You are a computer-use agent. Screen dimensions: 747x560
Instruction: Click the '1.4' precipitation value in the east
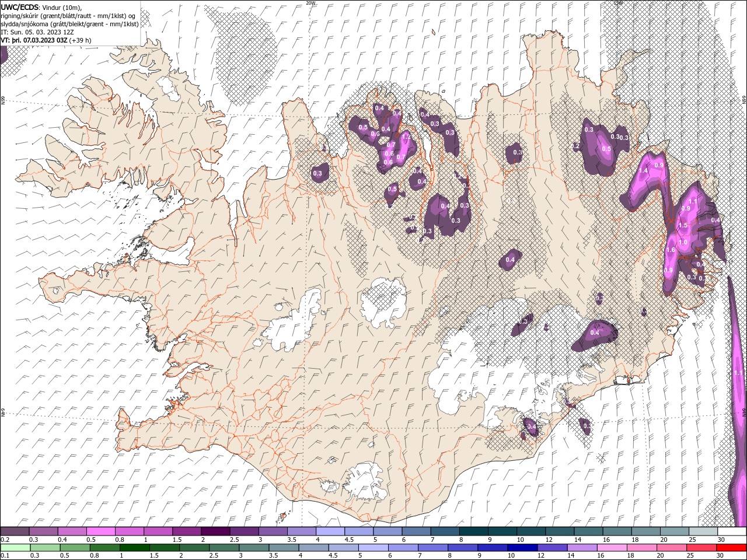pyautogui.click(x=644, y=170)
